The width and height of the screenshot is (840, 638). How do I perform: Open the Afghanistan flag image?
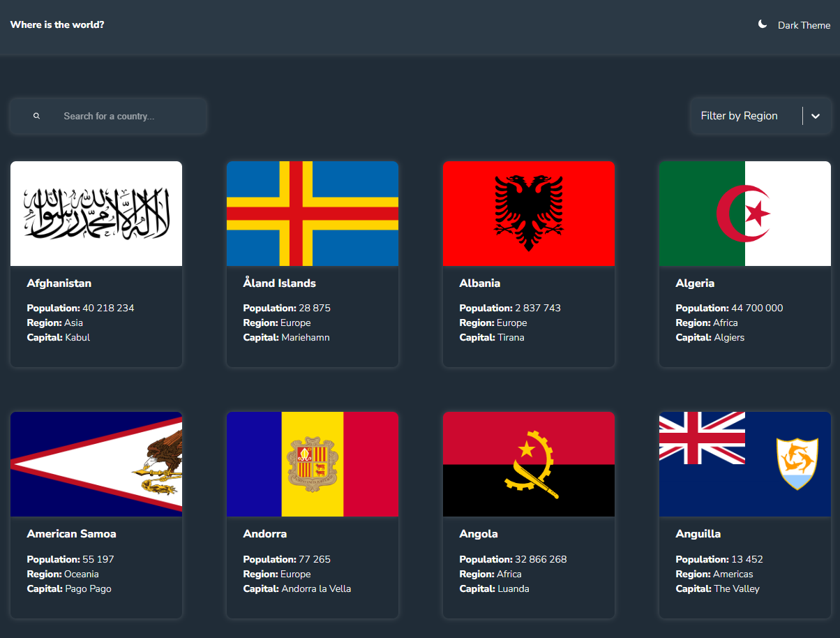tap(96, 214)
